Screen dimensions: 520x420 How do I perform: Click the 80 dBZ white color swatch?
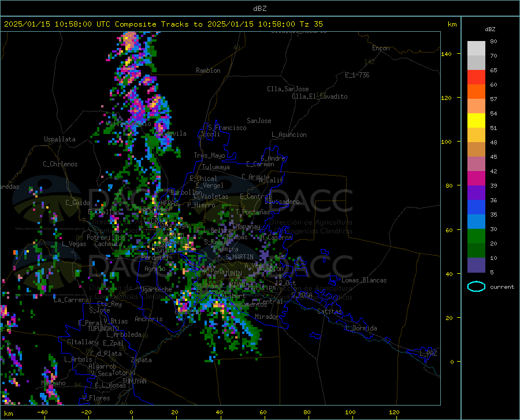click(x=476, y=48)
